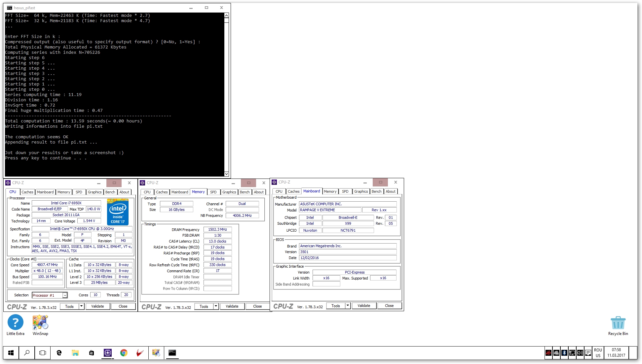
Task: Click console scrollbar down arrow
Action: [226, 174]
